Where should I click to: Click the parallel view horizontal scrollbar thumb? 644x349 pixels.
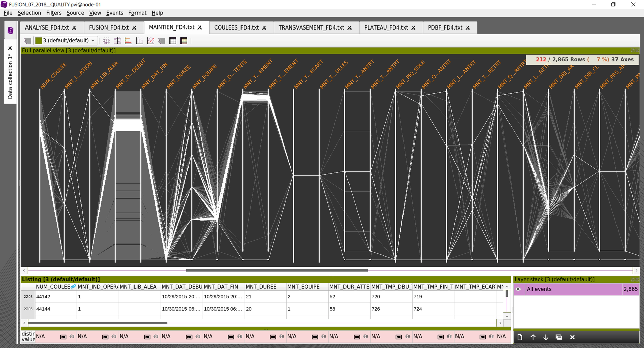(277, 270)
